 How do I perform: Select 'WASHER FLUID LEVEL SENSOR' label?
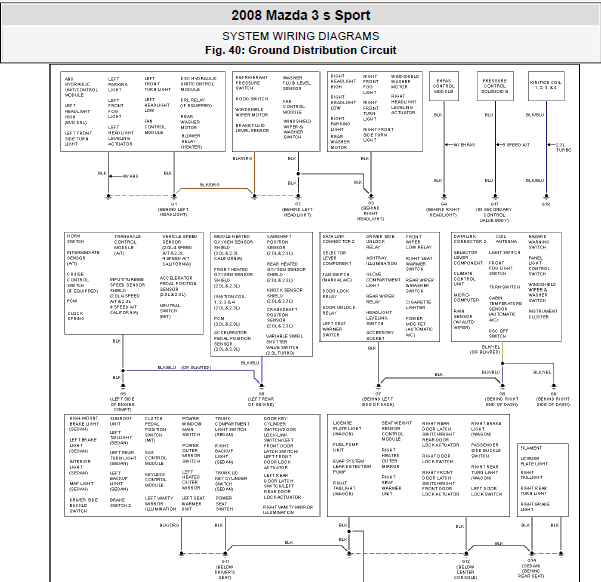pos(297,83)
